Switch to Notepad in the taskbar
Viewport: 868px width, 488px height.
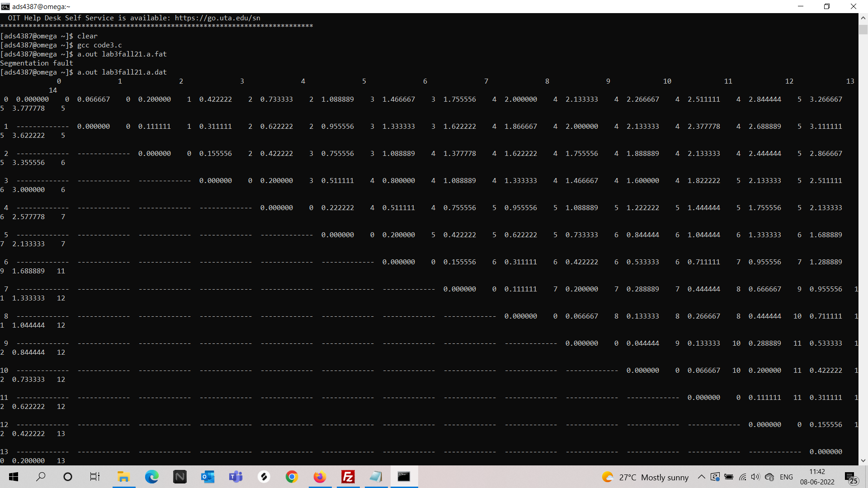376,477
